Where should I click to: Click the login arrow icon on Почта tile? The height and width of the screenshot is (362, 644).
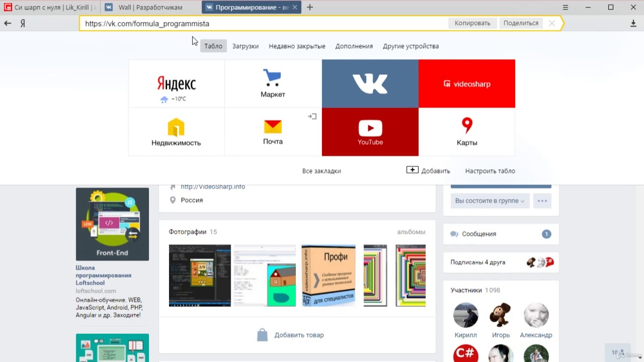(x=312, y=116)
